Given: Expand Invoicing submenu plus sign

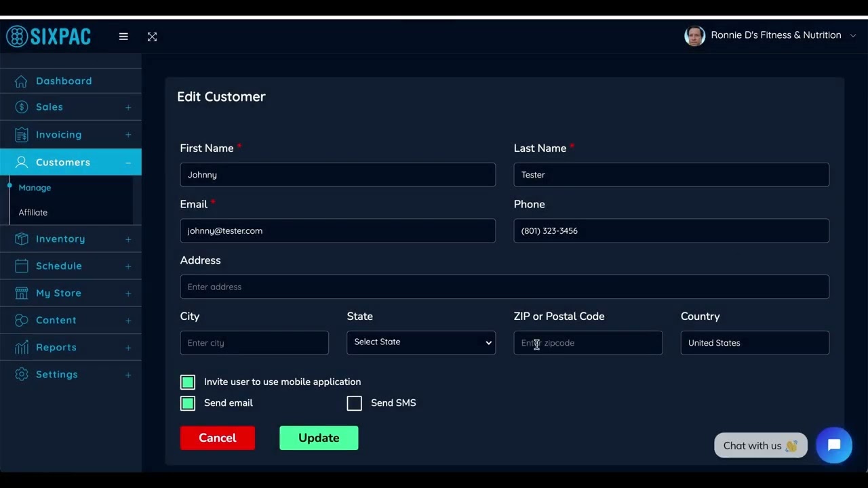Looking at the screenshot, I should tap(128, 135).
